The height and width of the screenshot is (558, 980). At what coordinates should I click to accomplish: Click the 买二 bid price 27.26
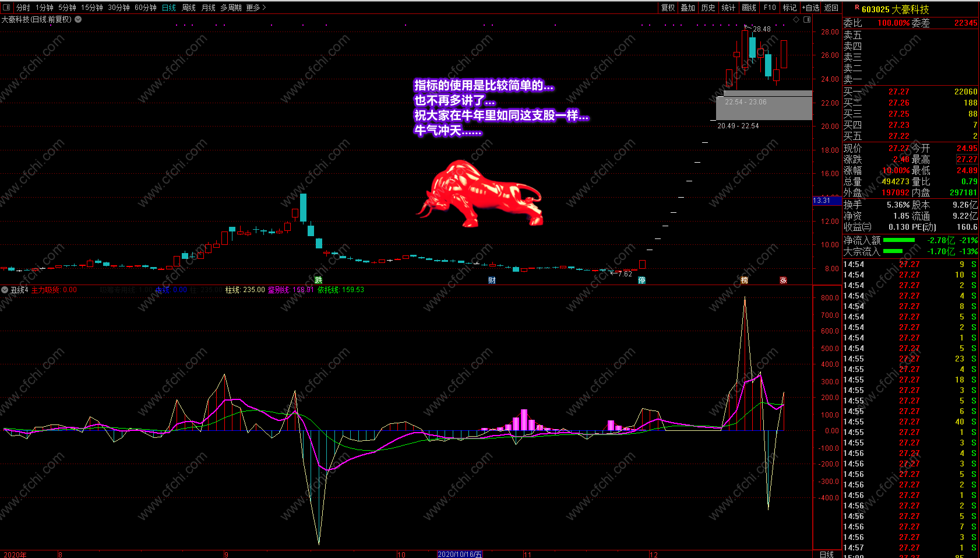tap(898, 103)
